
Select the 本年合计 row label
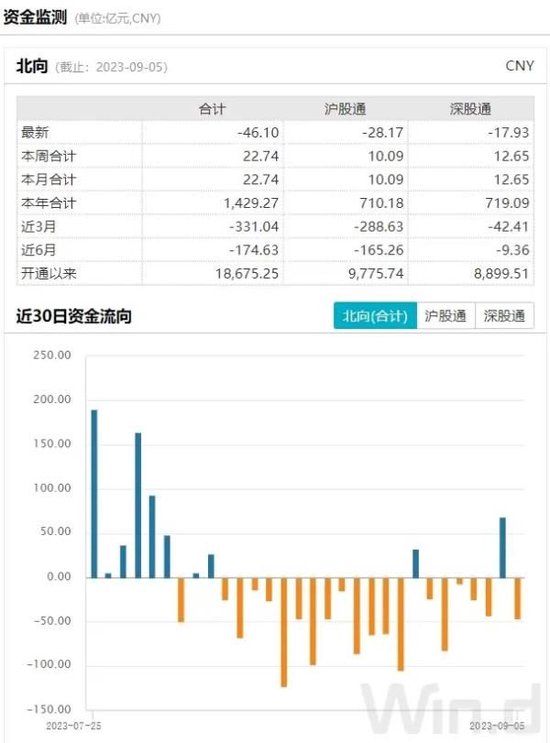coord(48,203)
